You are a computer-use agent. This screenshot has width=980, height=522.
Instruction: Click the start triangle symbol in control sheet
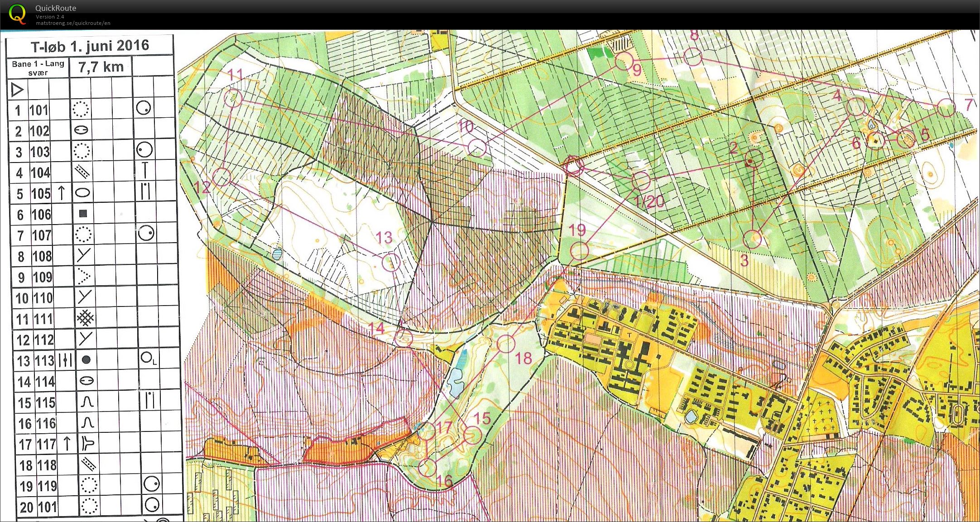[17, 90]
